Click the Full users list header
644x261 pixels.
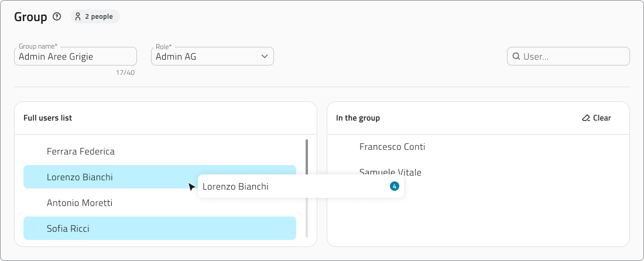click(48, 118)
